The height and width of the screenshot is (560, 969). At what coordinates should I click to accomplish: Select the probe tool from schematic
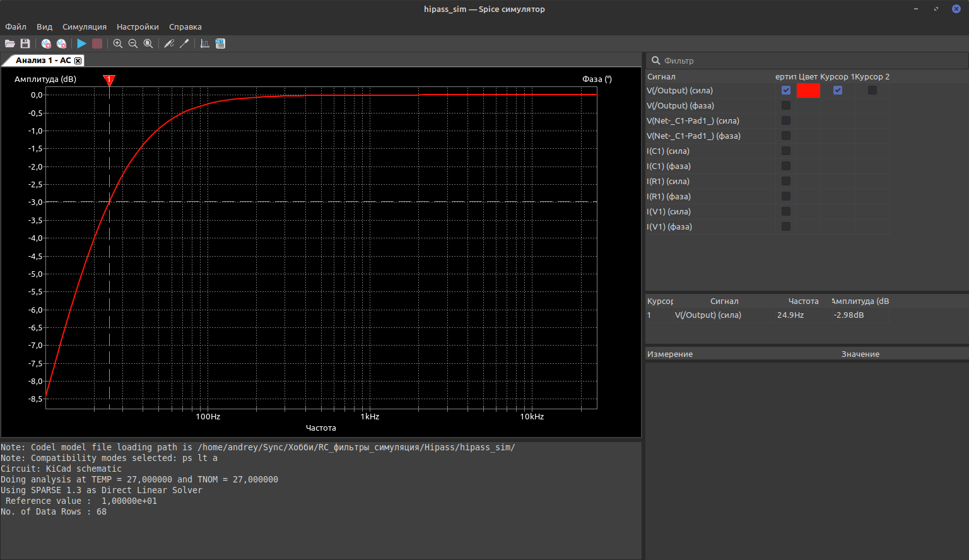(x=184, y=44)
